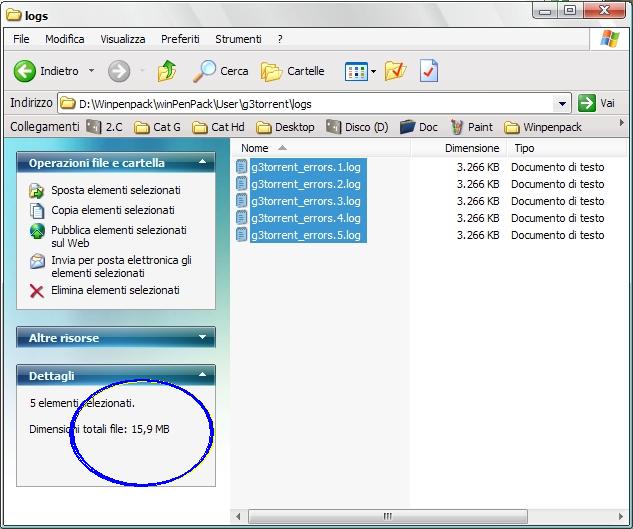The height and width of the screenshot is (529, 633).
Task: Select file g3torrent_errors.4.log
Action: coord(306,218)
